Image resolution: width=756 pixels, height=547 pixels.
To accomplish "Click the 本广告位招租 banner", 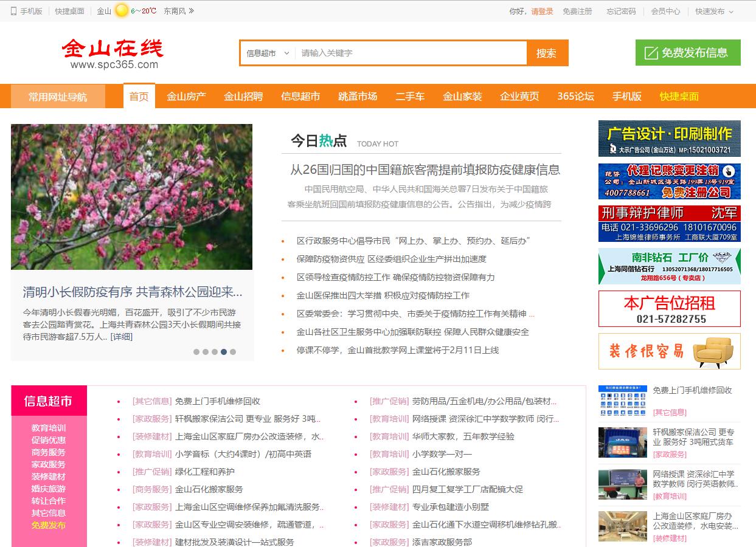I will click(670, 309).
